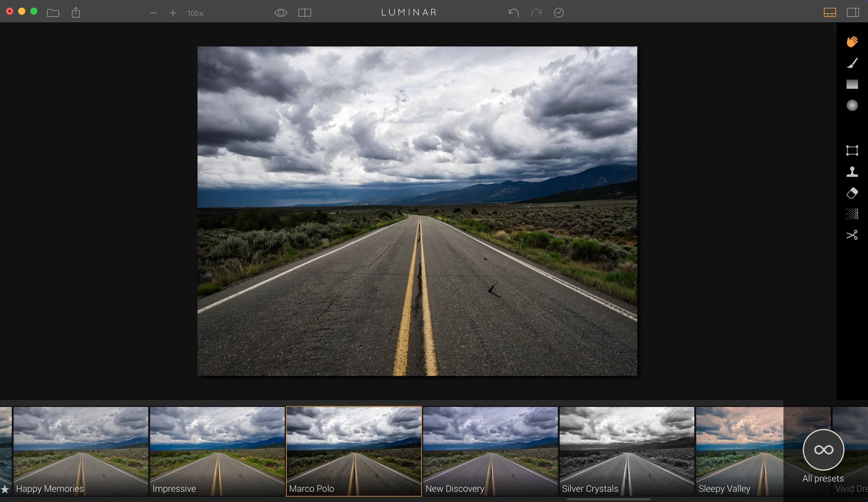Select the Brush masking tool
The height and width of the screenshot is (502, 868).
point(852,63)
